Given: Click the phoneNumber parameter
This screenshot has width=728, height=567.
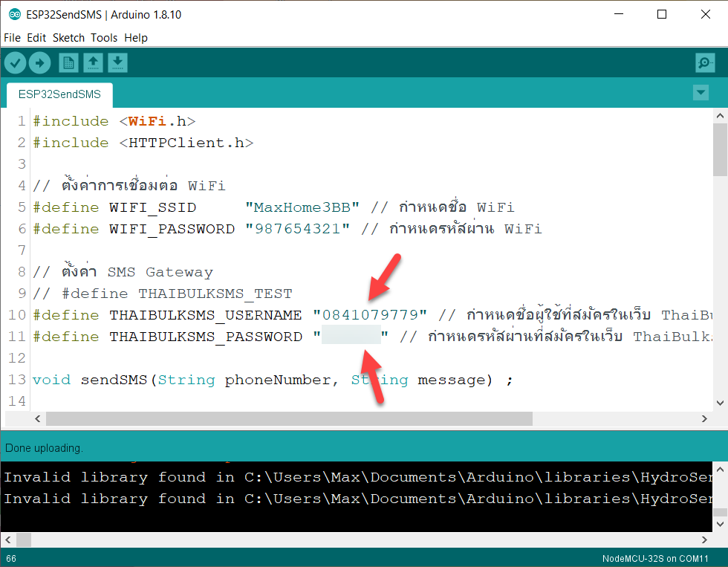Looking at the screenshot, I should click(278, 380).
